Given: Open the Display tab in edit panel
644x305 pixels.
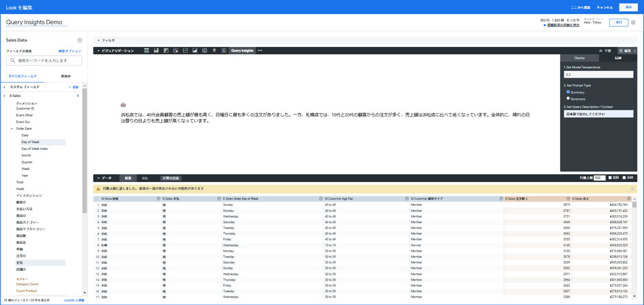Looking at the screenshot, I should tap(580, 58).
